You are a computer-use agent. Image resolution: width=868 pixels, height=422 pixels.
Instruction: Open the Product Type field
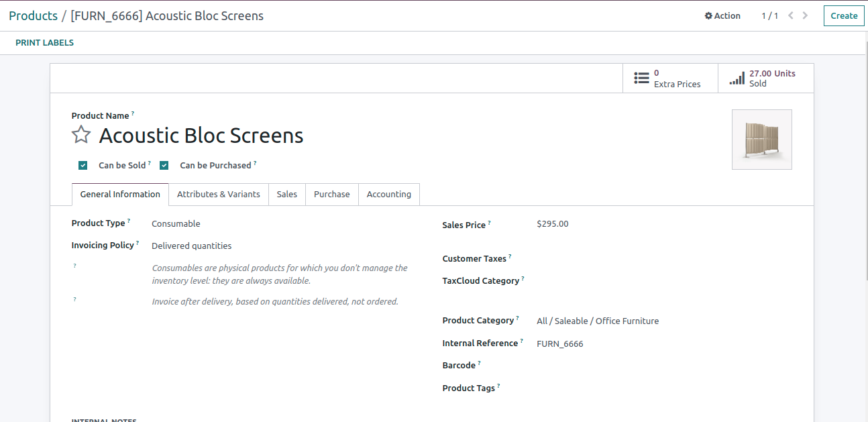(176, 224)
